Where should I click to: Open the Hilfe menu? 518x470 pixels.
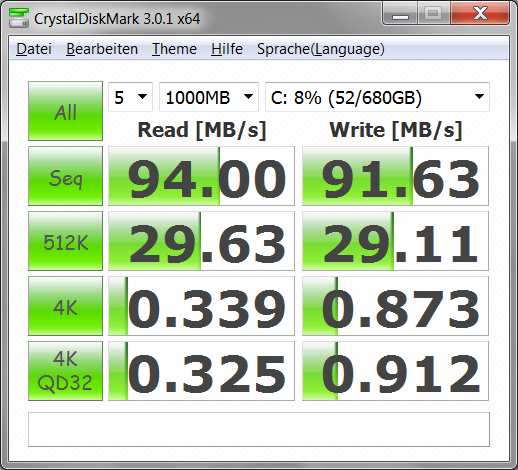pos(227,49)
